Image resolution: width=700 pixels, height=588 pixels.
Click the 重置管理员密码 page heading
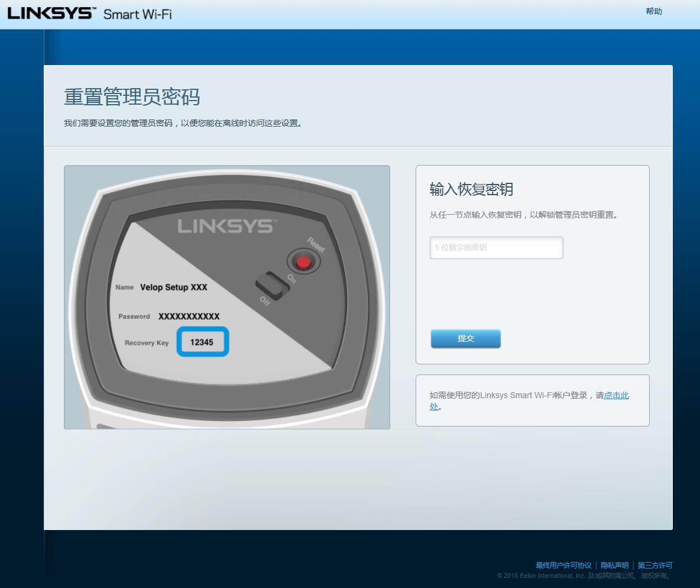(x=131, y=98)
